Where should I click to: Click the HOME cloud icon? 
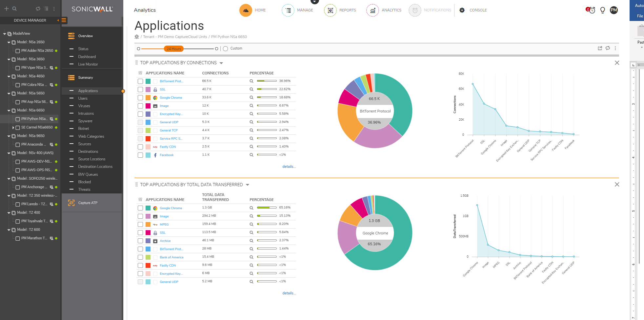pyautogui.click(x=246, y=10)
